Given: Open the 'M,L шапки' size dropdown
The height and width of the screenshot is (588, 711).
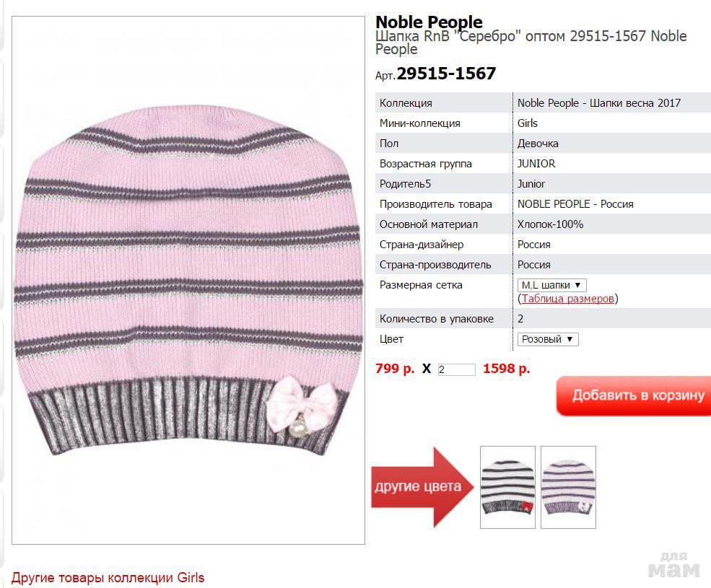Looking at the screenshot, I should (x=552, y=285).
